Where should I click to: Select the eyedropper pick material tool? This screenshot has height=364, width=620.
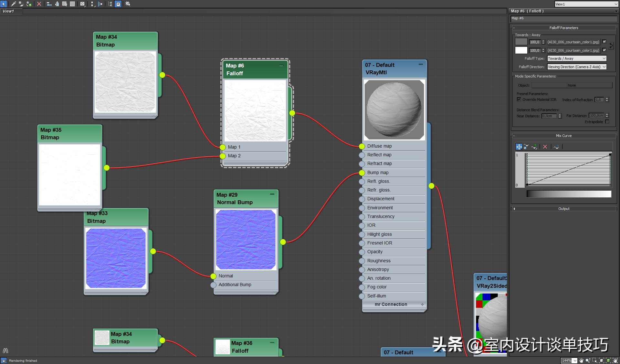(13, 4)
